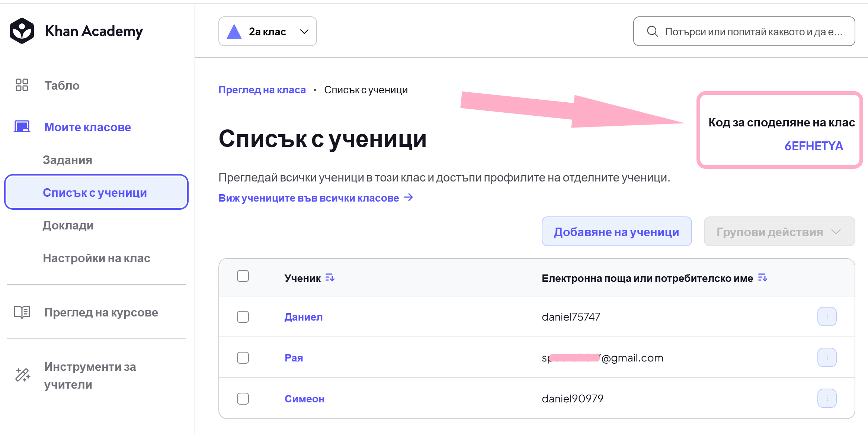The width and height of the screenshot is (868, 434).
Task: Sort by email or username column icon
Action: (762, 277)
